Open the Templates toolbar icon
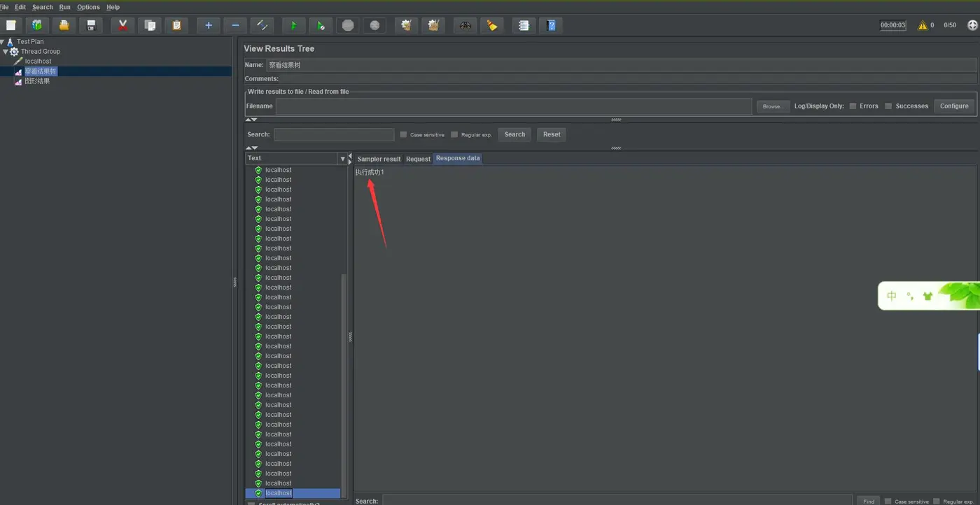 pos(37,25)
